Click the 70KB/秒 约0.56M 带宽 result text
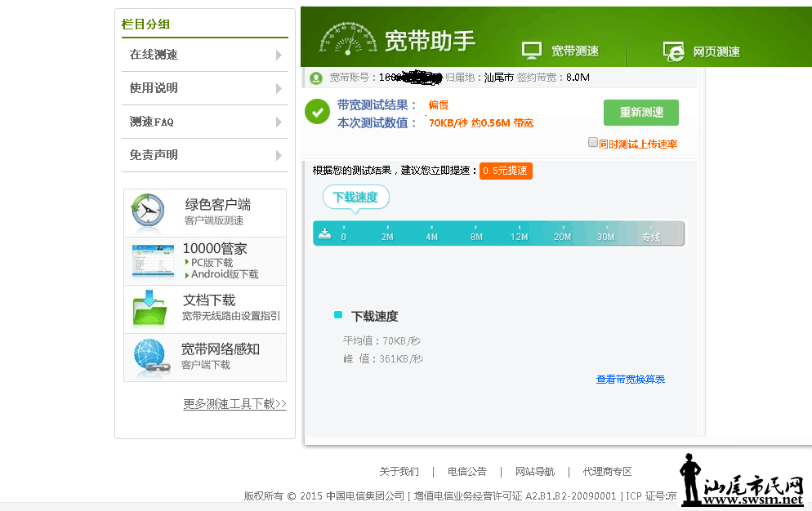Screen dimensions: 812x511 481,123
